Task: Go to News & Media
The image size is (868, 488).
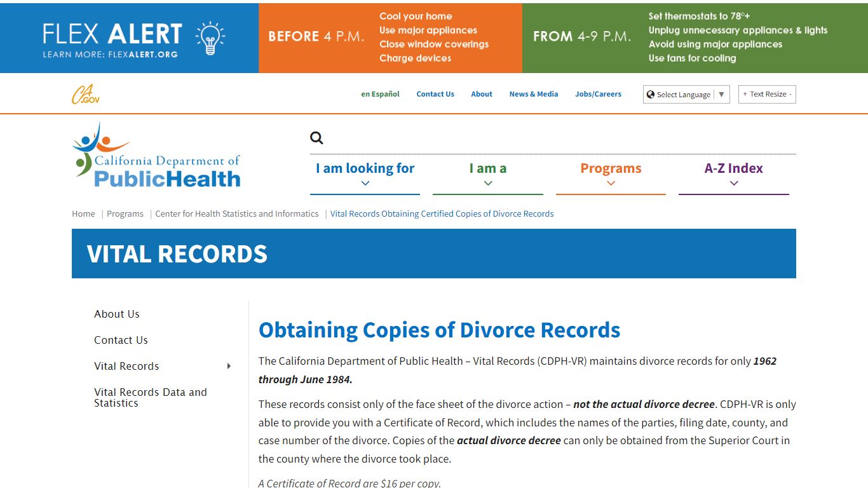Action: pyautogui.click(x=534, y=94)
